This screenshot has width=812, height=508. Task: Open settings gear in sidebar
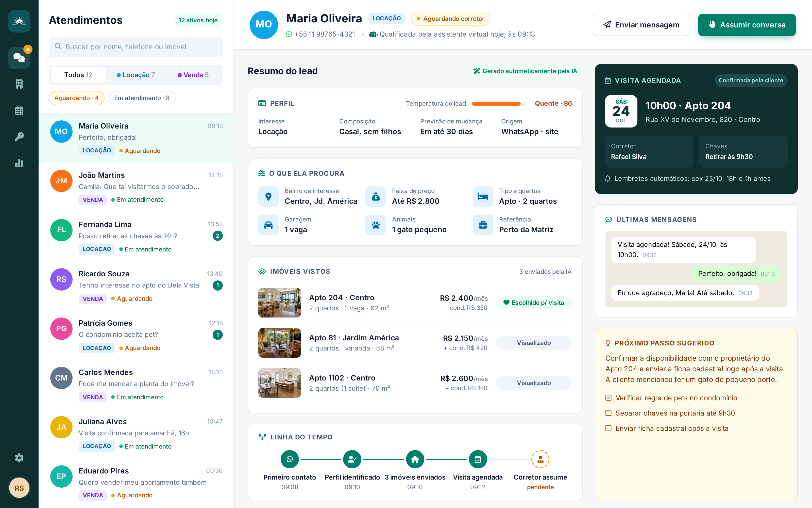[19, 458]
